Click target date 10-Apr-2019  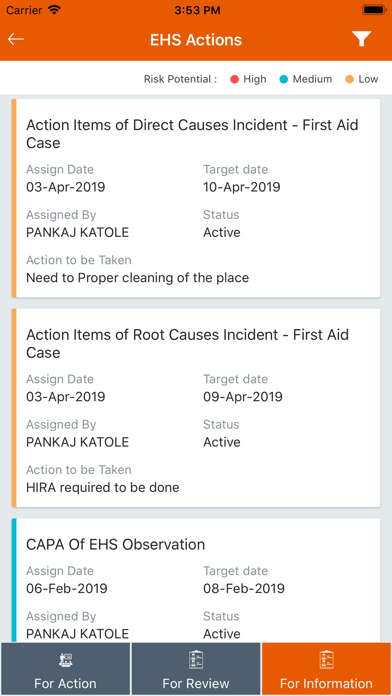coord(242,187)
